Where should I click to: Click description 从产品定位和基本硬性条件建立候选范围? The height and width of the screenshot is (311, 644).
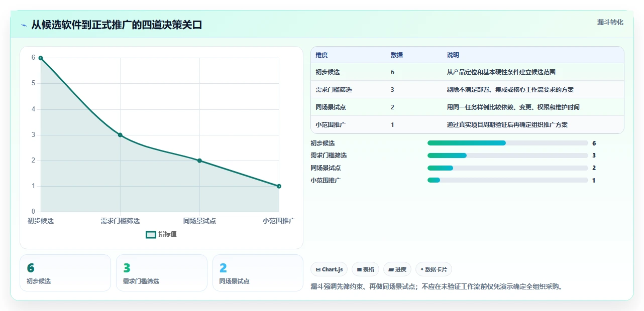(501, 72)
